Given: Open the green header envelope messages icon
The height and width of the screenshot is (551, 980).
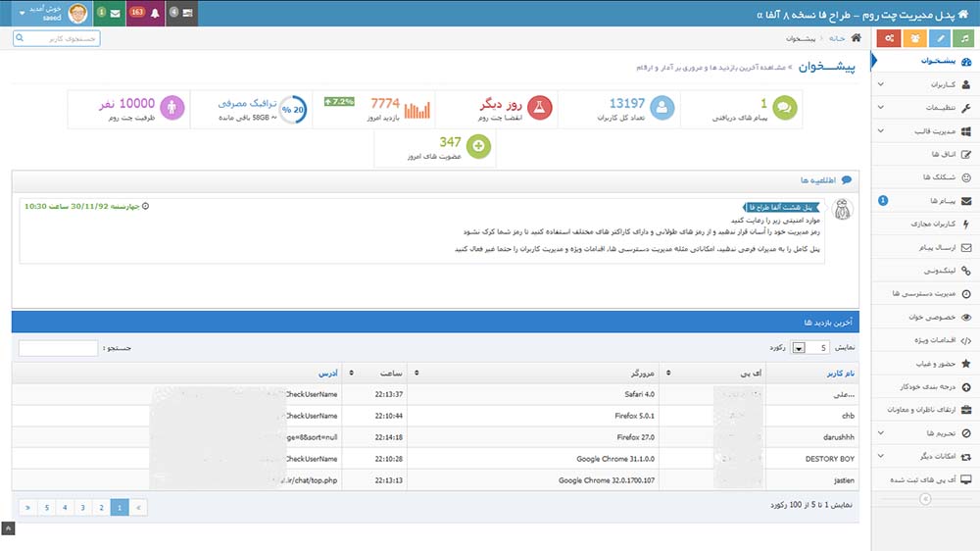Looking at the screenshot, I should click(110, 13).
